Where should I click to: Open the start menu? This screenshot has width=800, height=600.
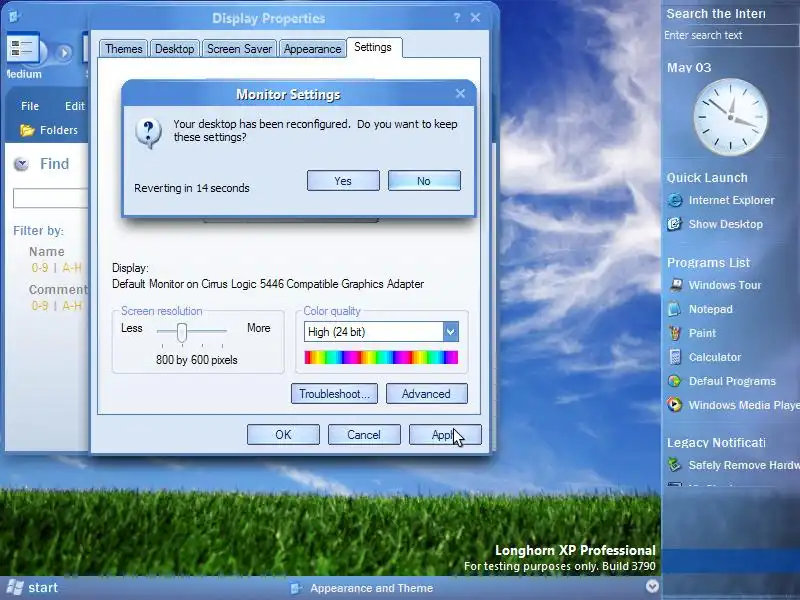pos(32,588)
